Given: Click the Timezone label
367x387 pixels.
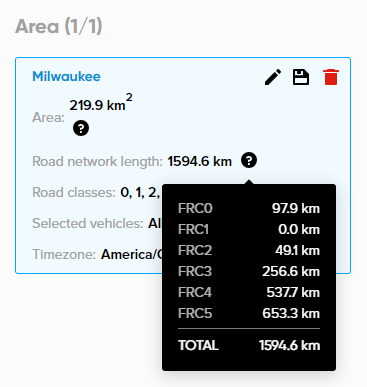Looking at the screenshot, I should [64, 254].
